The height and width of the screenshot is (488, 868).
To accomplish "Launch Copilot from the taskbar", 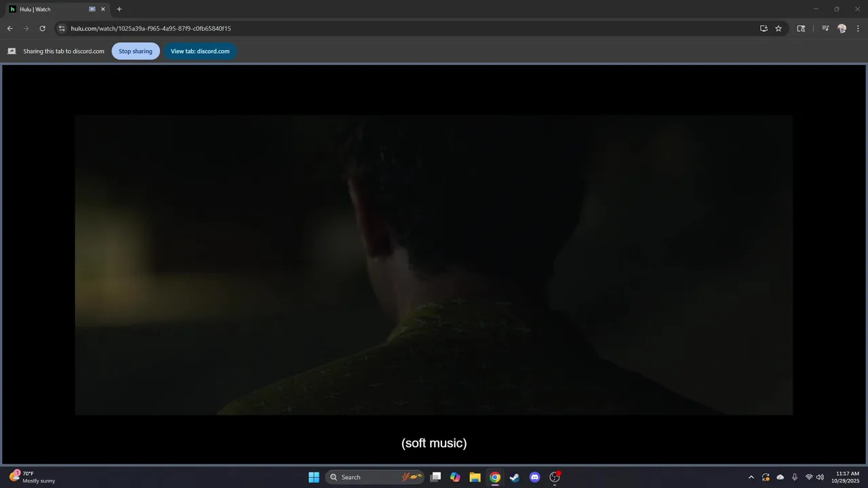I will coord(455,477).
